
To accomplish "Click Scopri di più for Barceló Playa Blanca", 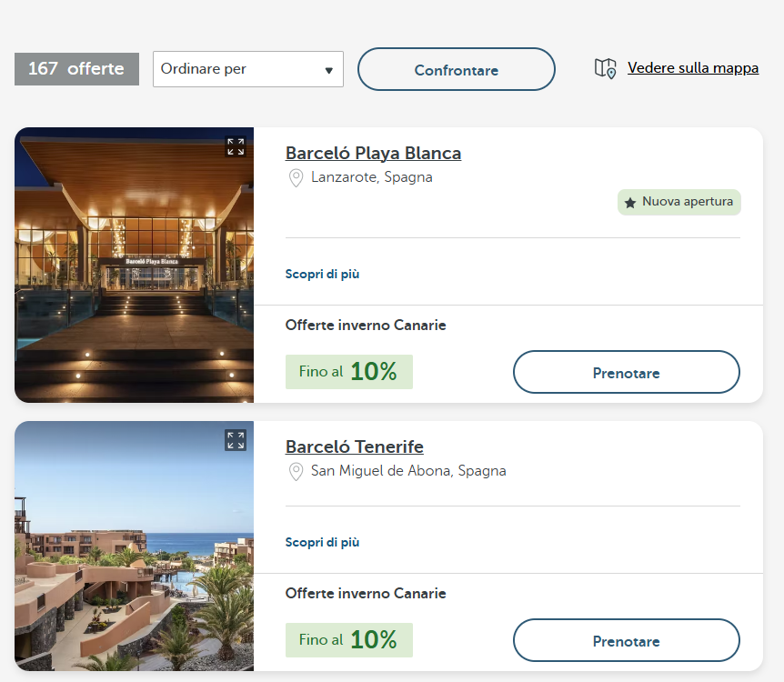I will [322, 274].
